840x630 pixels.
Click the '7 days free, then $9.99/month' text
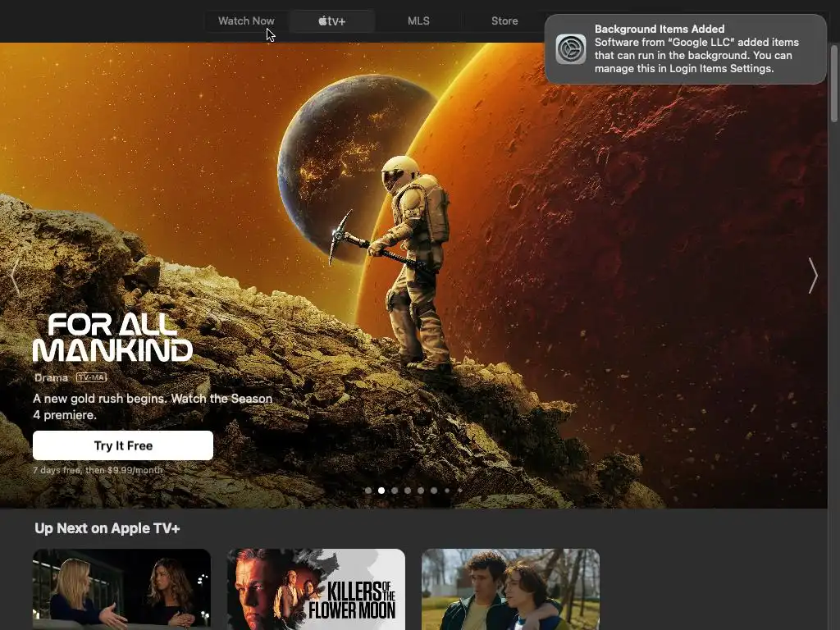click(x=98, y=470)
